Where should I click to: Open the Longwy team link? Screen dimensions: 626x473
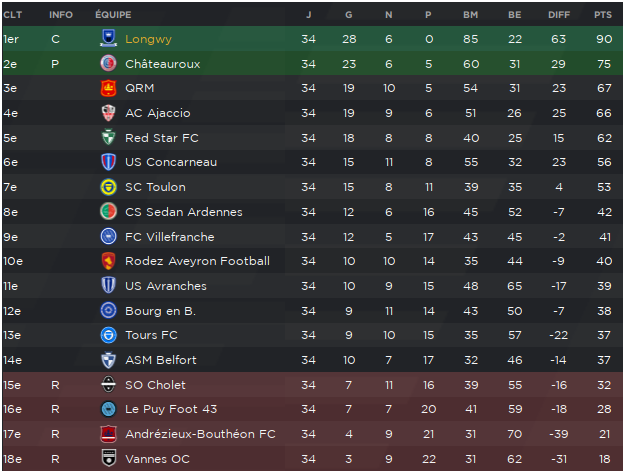pos(148,39)
